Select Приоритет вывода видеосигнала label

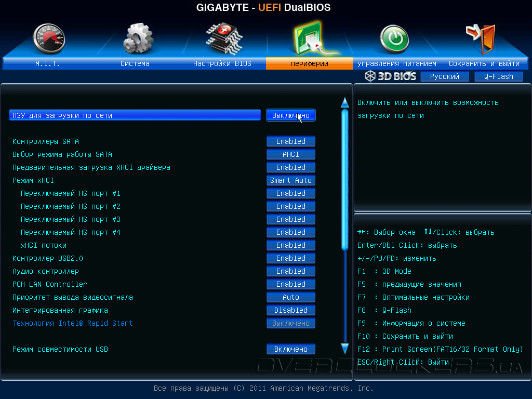[73, 297]
